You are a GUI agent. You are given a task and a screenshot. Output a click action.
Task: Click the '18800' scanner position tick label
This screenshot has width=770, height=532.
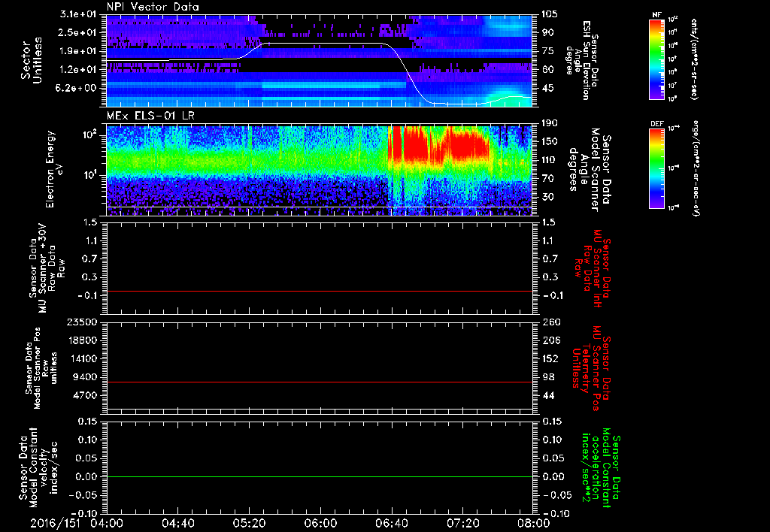[82, 340]
